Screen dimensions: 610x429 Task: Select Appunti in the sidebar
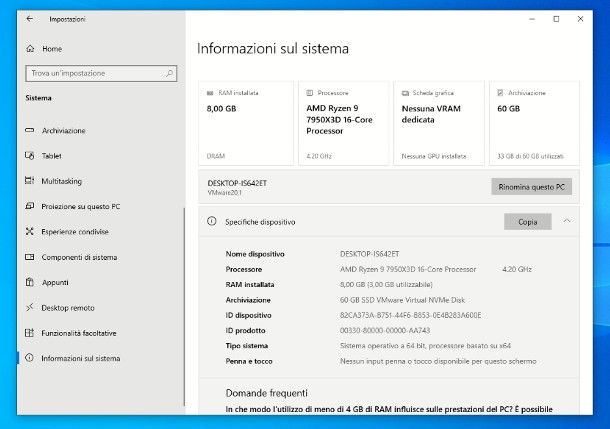point(55,282)
